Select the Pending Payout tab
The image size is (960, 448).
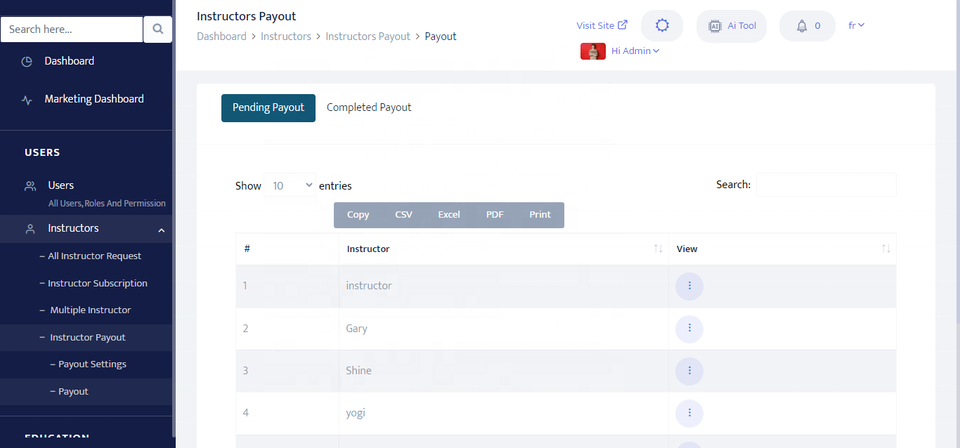pyautogui.click(x=268, y=108)
